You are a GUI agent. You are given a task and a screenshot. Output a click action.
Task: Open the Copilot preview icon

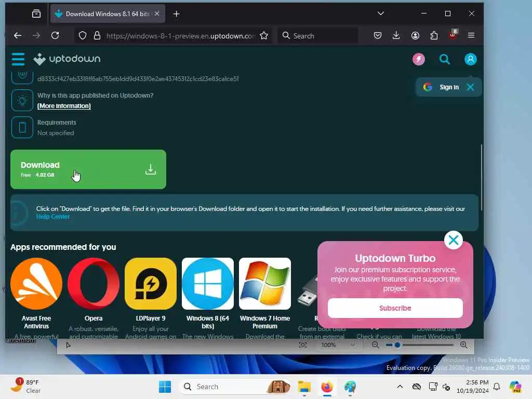(x=515, y=387)
